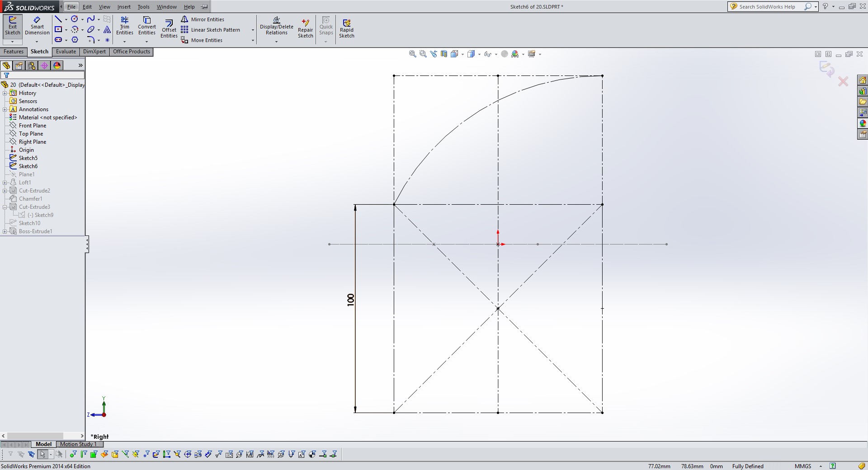Collapse the Cut-Extrude3 node
The height and width of the screenshot is (470, 868).
[5, 207]
